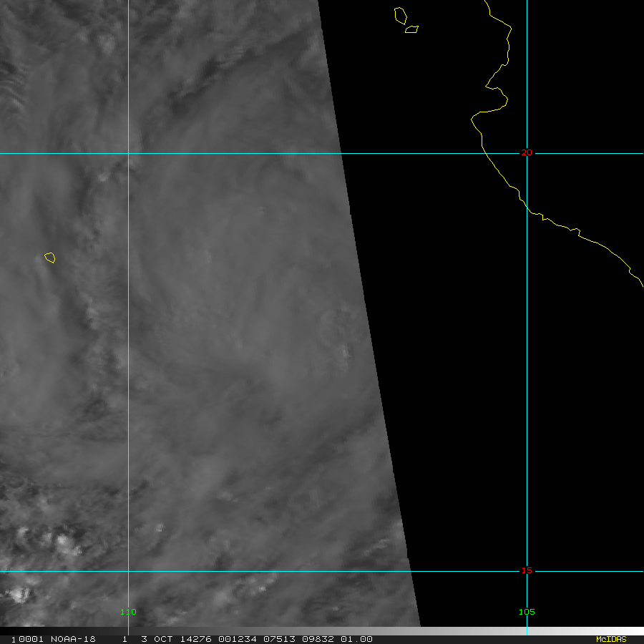644x644 pixels.
Task: Select the NOAA-18 satellite name
Action: (73, 639)
